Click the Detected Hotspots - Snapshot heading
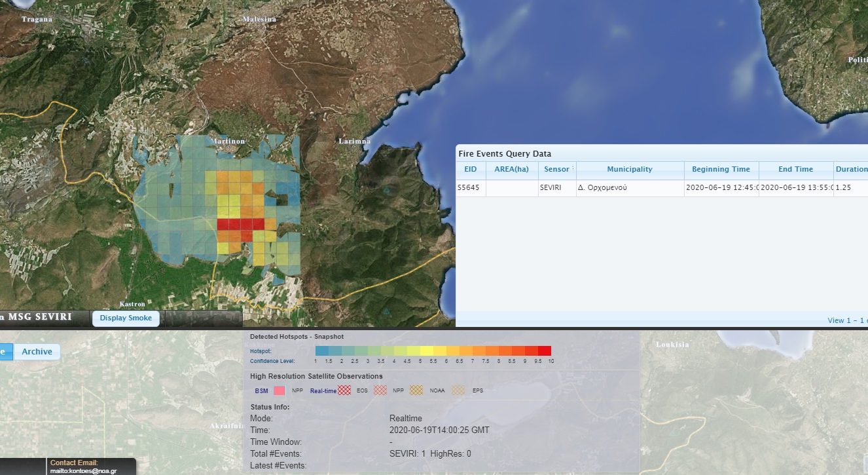This screenshot has width=868, height=475. point(297,337)
